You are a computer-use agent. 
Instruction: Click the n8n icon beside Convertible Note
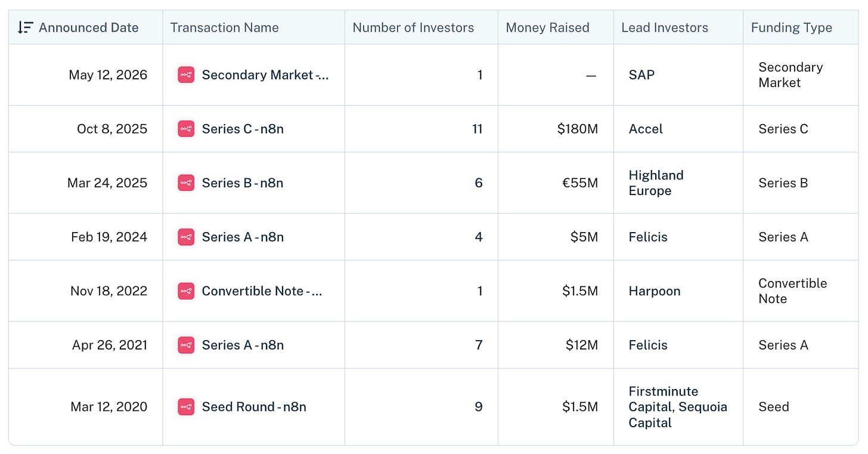[186, 291]
